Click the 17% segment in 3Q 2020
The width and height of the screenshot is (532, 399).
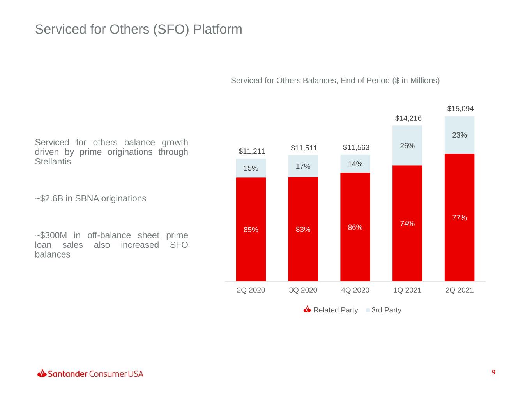303,166
